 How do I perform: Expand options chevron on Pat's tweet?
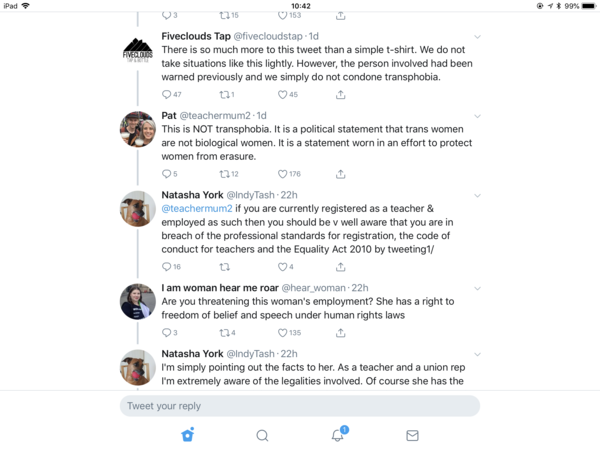[477, 116]
